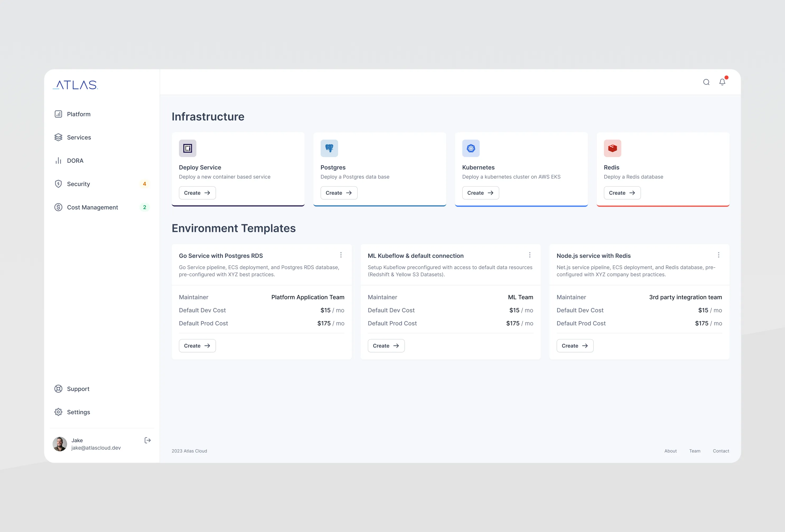Click Create on the Postgres card
Image resolution: width=785 pixels, height=532 pixels.
point(339,193)
